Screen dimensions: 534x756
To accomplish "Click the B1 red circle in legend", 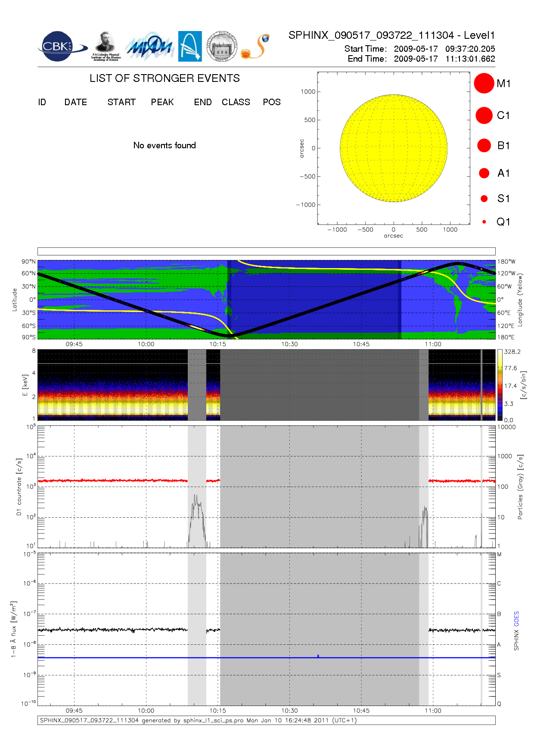I will click(x=484, y=146).
